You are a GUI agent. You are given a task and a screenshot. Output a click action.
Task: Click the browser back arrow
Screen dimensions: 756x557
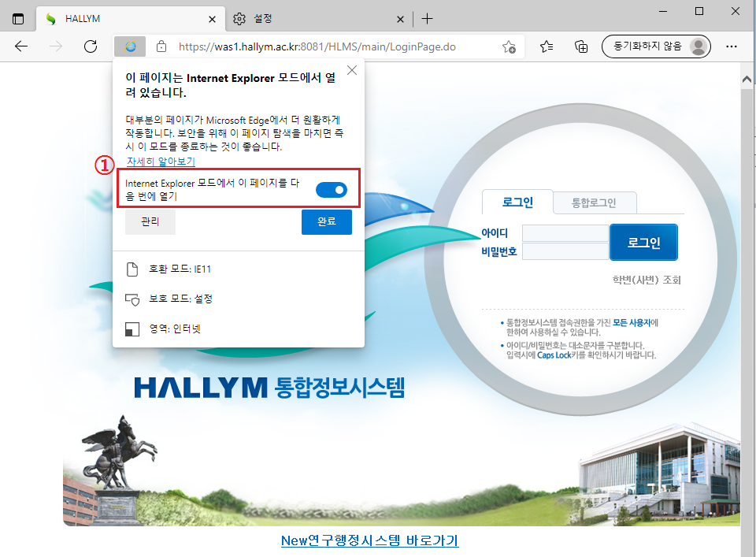coord(21,46)
